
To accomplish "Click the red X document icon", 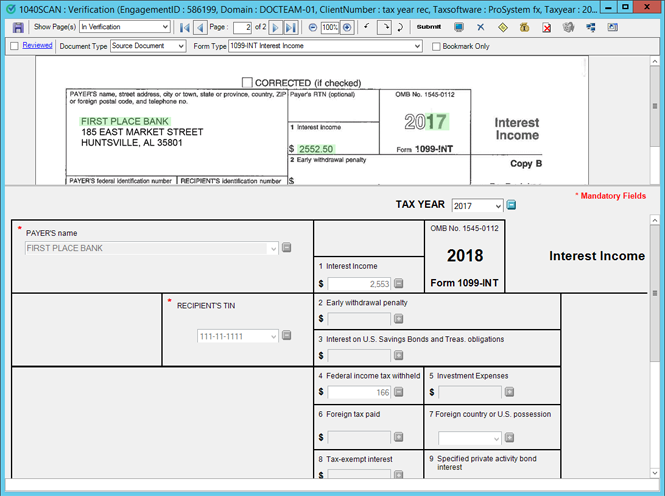I will coord(547,28).
